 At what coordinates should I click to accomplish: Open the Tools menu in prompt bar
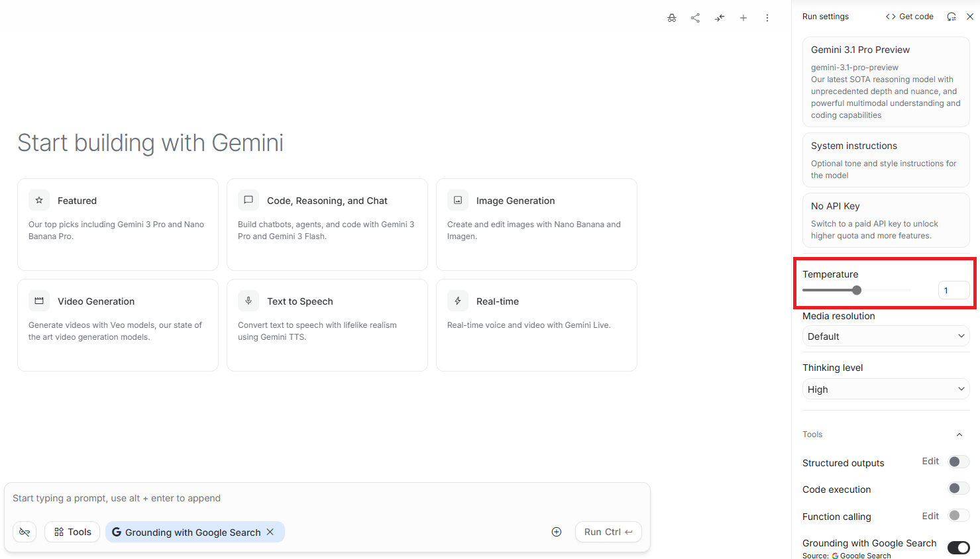(73, 532)
